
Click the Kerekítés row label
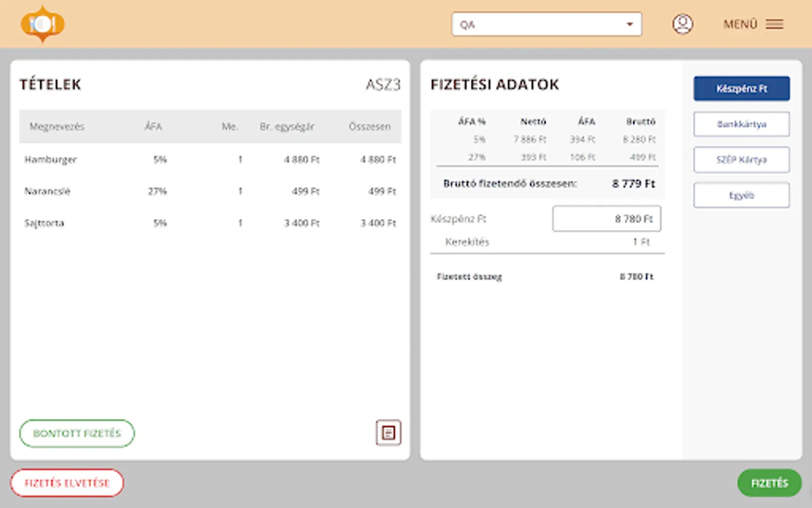[x=467, y=242]
